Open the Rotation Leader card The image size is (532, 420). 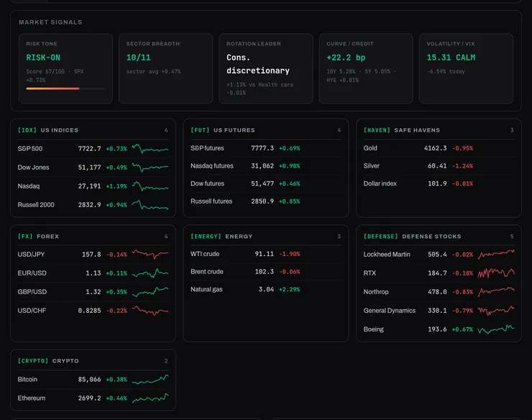266,68
